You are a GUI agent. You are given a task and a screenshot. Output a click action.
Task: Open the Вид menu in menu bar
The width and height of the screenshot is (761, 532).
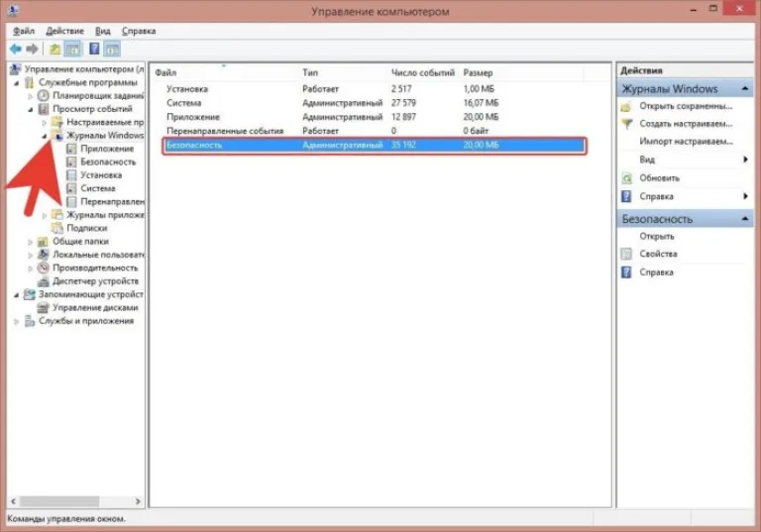[x=102, y=31]
